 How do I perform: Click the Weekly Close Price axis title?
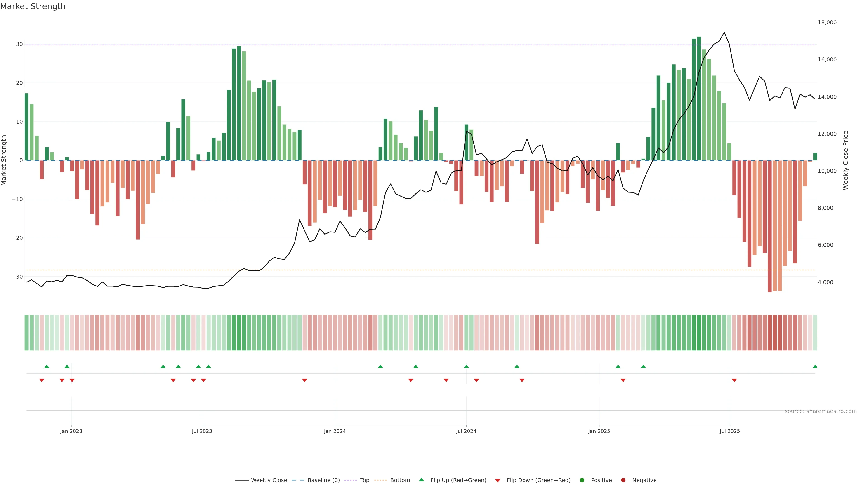coord(845,160)
